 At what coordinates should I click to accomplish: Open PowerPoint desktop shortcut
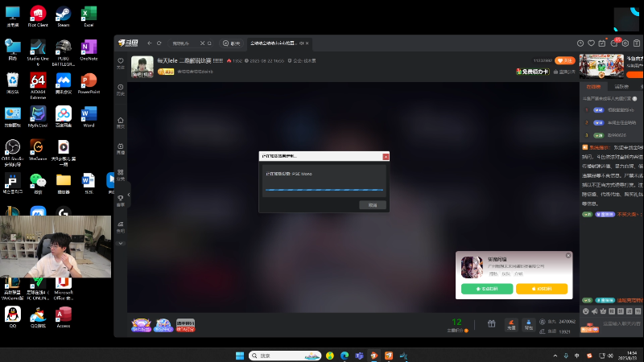[89, 84]
